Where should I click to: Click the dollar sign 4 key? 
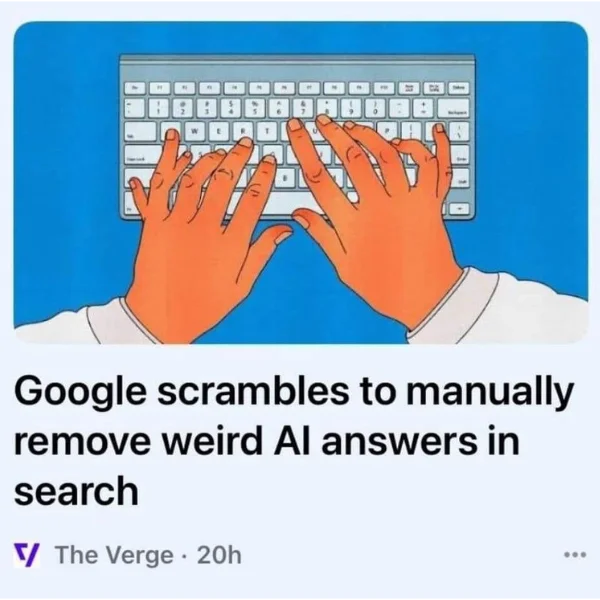231,108
